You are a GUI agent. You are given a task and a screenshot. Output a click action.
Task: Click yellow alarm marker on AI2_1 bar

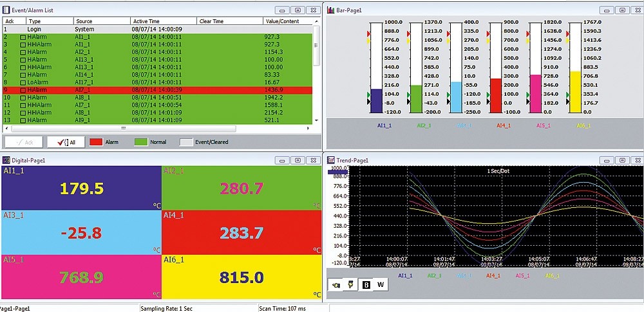pyautogui.click(x=408, y=41)
